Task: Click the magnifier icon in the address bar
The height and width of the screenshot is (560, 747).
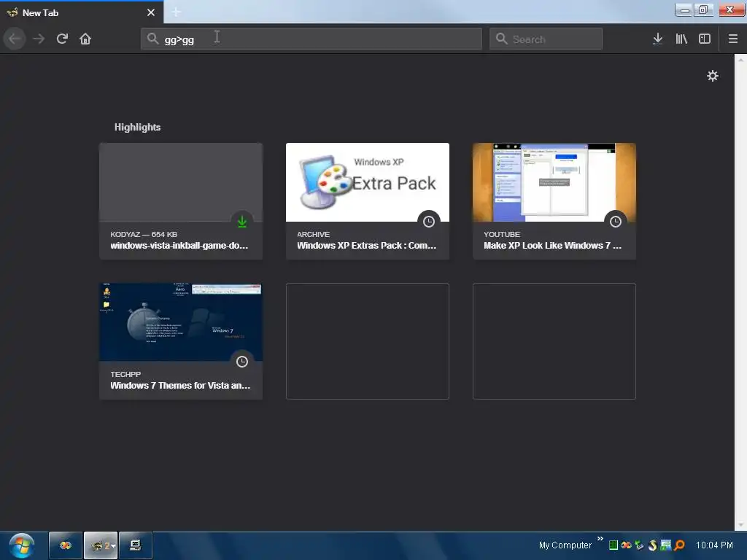Action: [152, 39]
